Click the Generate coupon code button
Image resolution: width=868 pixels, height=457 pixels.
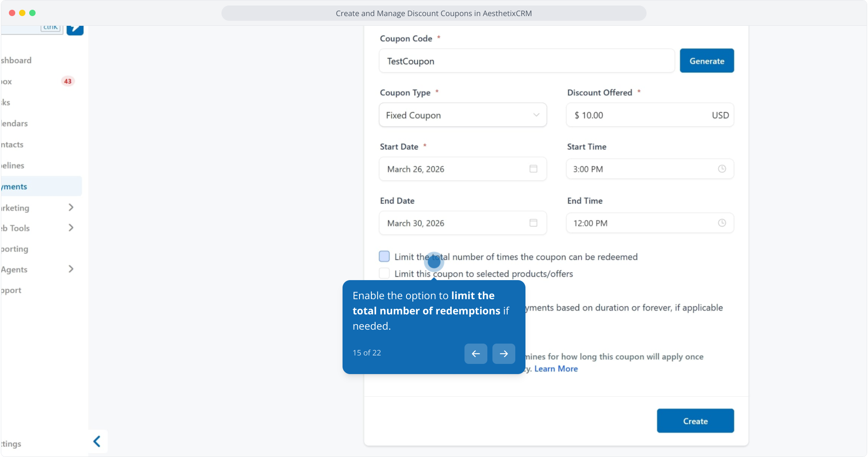(707, 61)
